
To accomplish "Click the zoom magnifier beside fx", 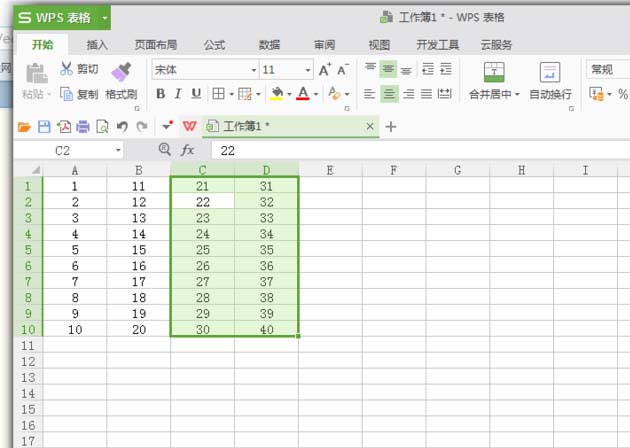I will click(x=164, y=149).
